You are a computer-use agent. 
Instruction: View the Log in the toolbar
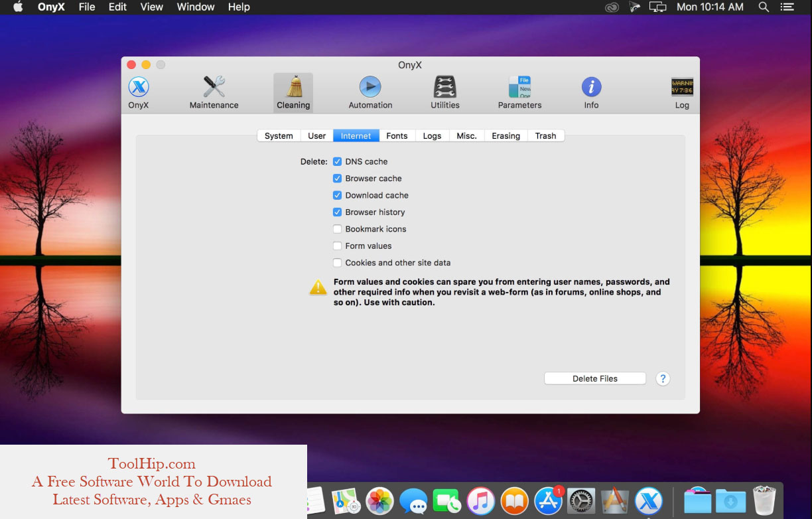tap(682, 92)
